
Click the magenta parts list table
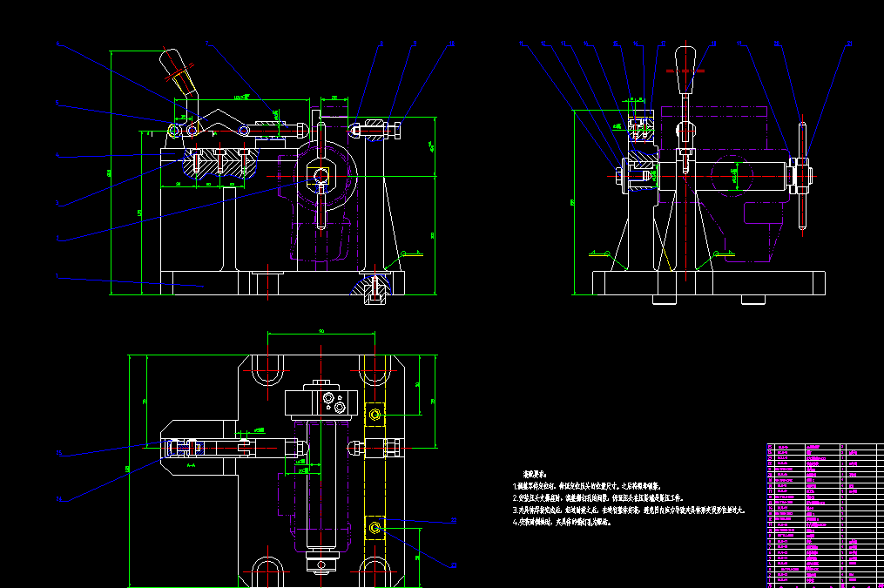tap(826, 516)
